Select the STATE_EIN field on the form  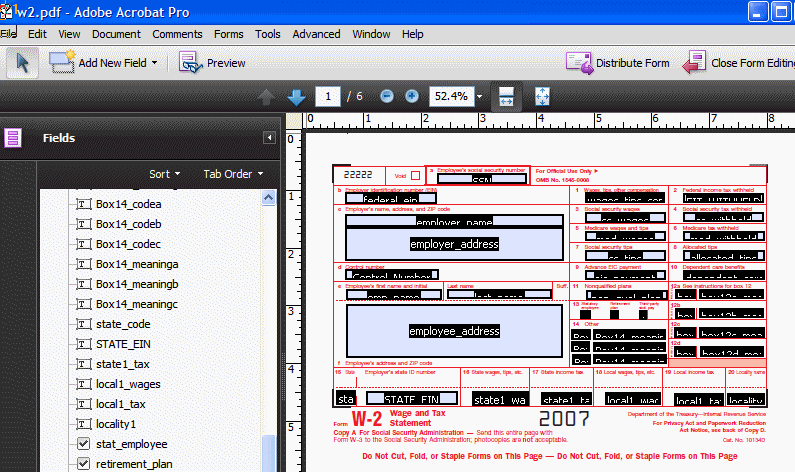(412, 398)
